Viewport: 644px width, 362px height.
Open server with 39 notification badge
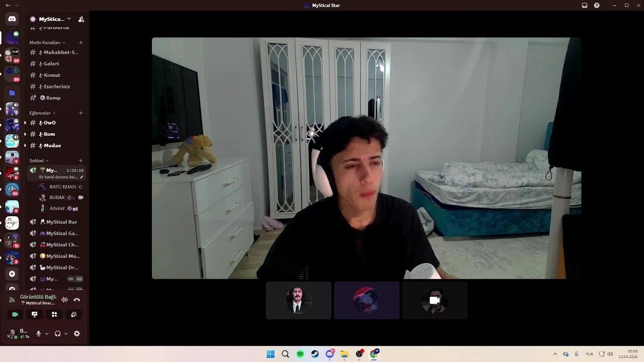12,55
